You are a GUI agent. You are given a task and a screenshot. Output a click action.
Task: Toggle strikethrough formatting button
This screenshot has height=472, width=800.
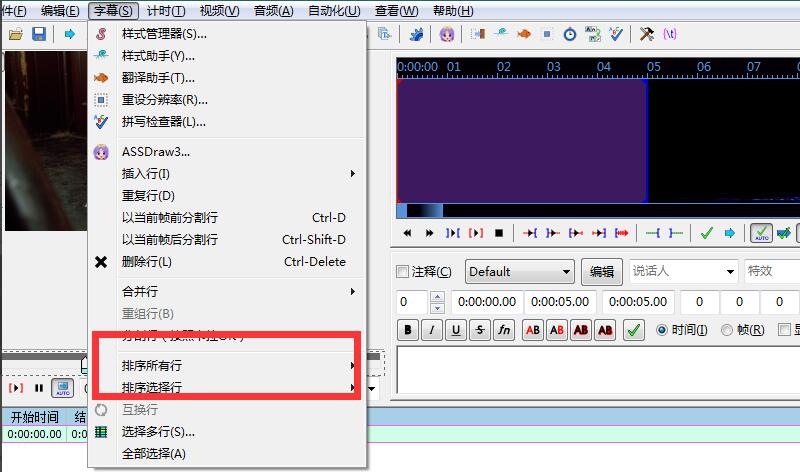tap(480, 330)
